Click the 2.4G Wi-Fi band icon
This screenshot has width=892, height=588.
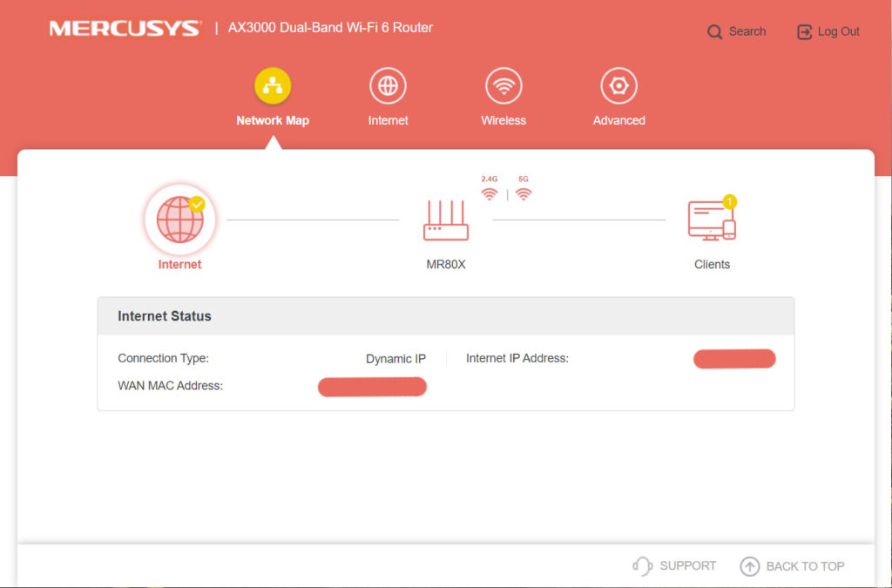(490, 193)
